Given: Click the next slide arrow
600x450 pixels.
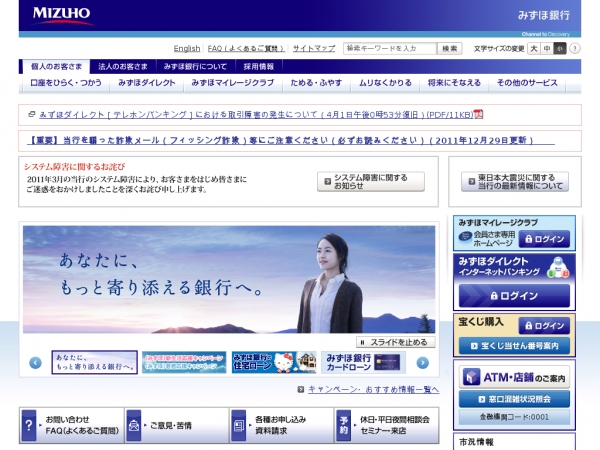Looking at the screenshot, I should (422, 362).
